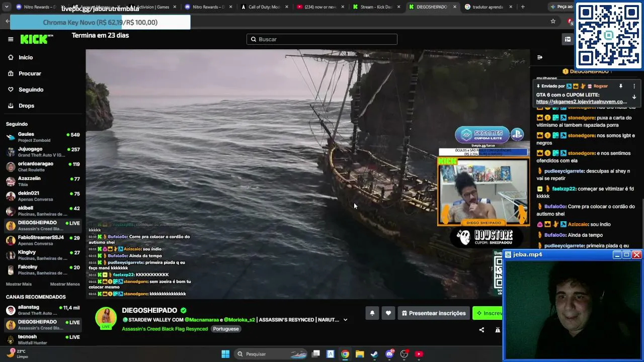Collapse followed list with Mostrar Menos
Viewport: 644px width, 362px height.
tap(65, 284)
